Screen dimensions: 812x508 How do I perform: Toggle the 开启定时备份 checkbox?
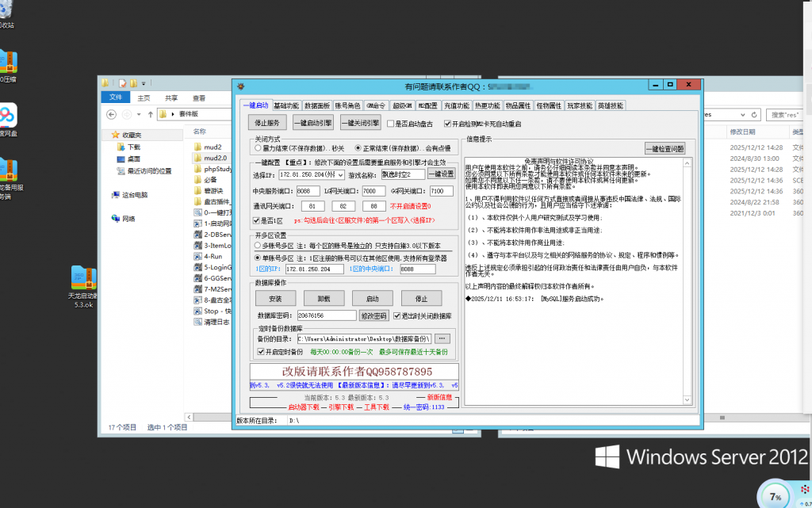[260, 351]
